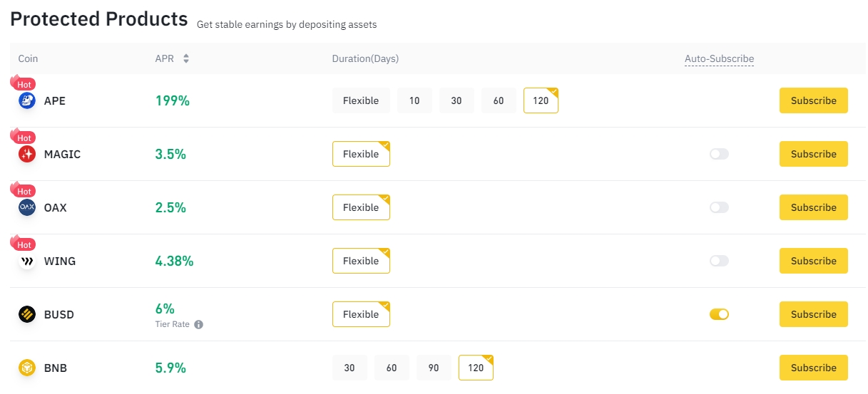The width and height of the screenshot is (868, 394).
Task: Click the Auto-Subscribe column header
Action: [719, 58]
